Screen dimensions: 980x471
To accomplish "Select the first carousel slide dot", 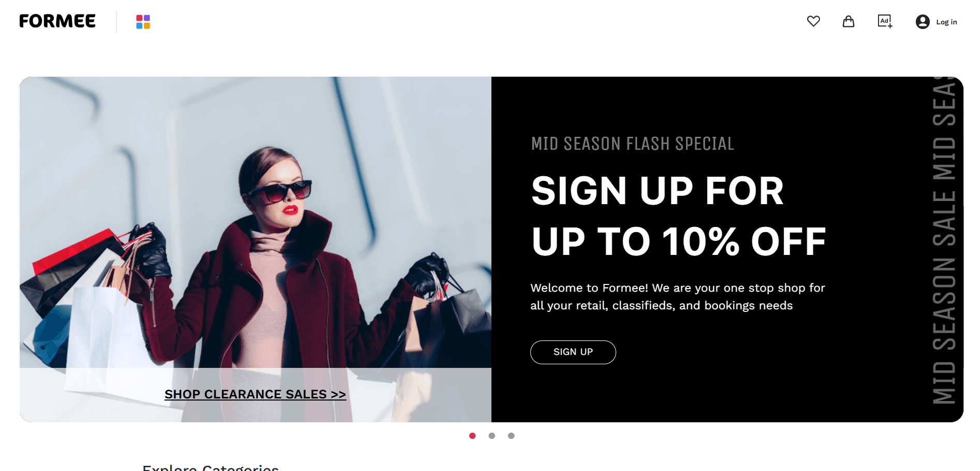I will (x=472, y=436).
